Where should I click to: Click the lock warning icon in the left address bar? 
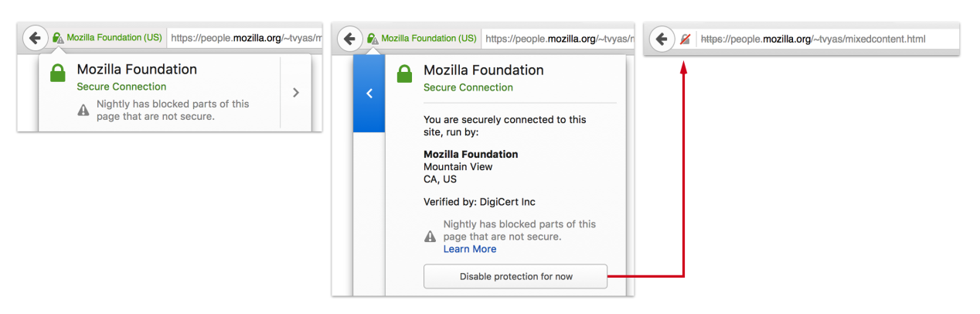(57, 37)
